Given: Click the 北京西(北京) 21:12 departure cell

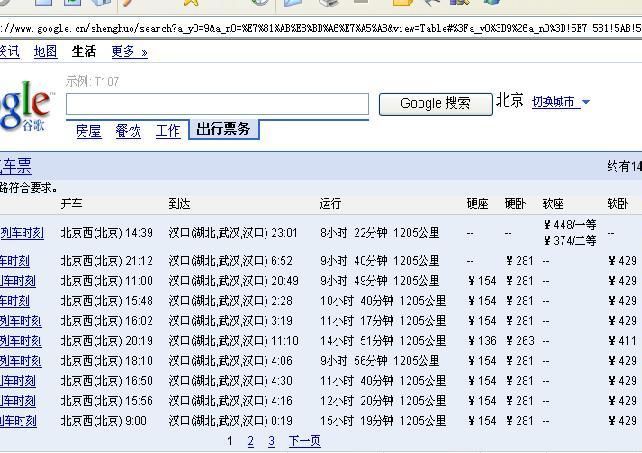Looking at the screenshot, I should coord(106,261).
